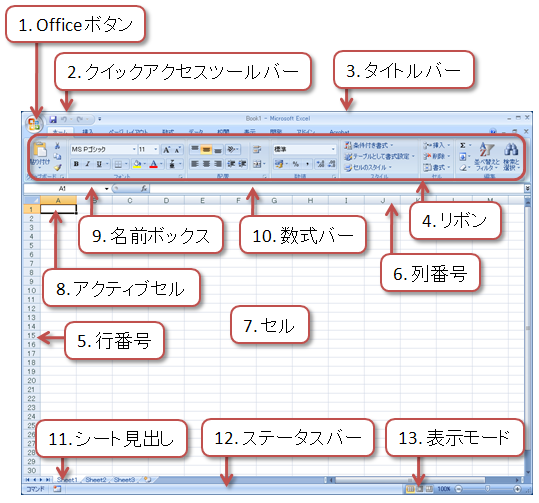Expand the formula bar chevron
539x503 pixels.
point(527,188)
